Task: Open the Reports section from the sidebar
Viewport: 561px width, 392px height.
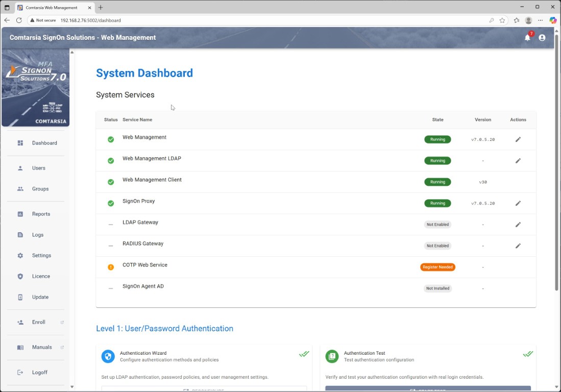Action: [x=20, y=214]
